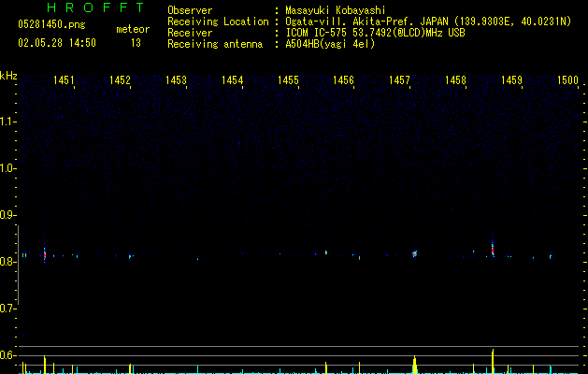Click the 1.1 kHz frequency axis label
Screen dimensions: 588x374
[x=7, y=122]
